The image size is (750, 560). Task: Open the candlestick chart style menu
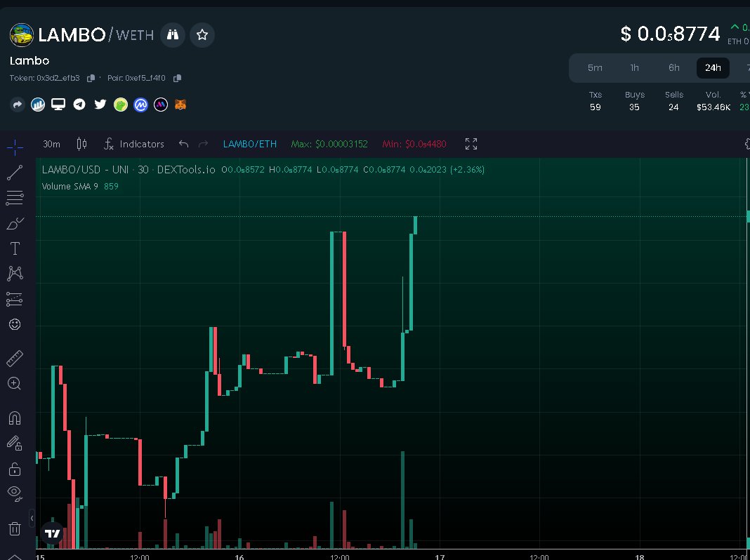coord(81,144)
